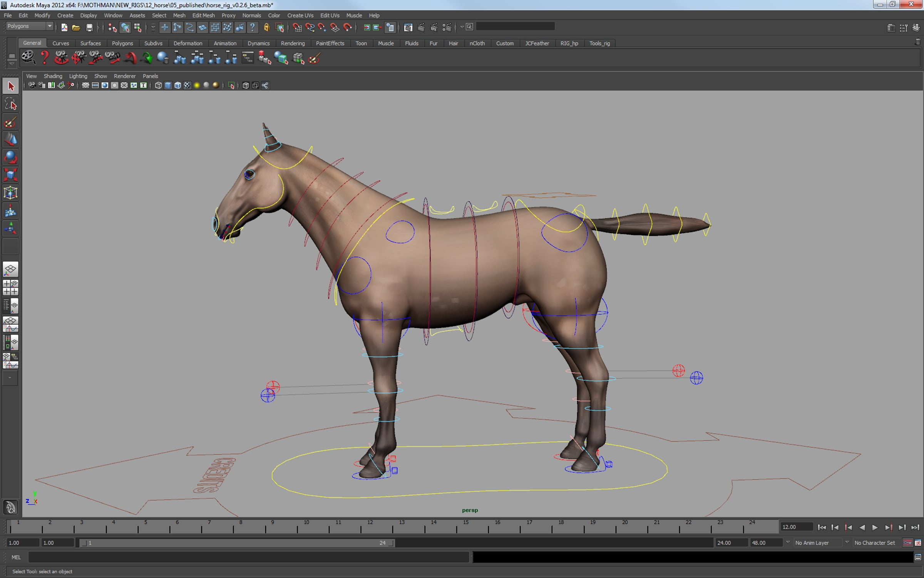
Task: Choose the Move tool cone icon
Action: coord(10,139)
